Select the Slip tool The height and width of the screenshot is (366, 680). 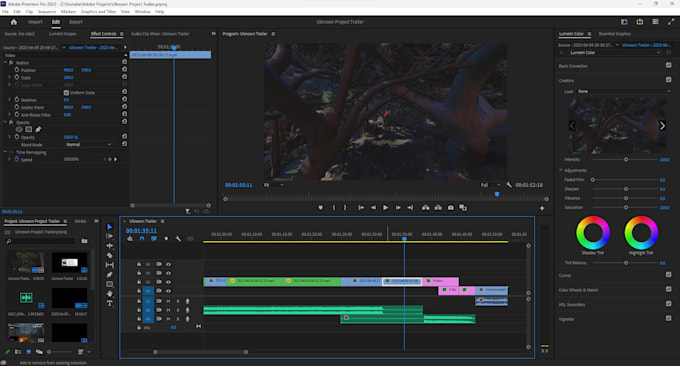(x=109, y=265)
